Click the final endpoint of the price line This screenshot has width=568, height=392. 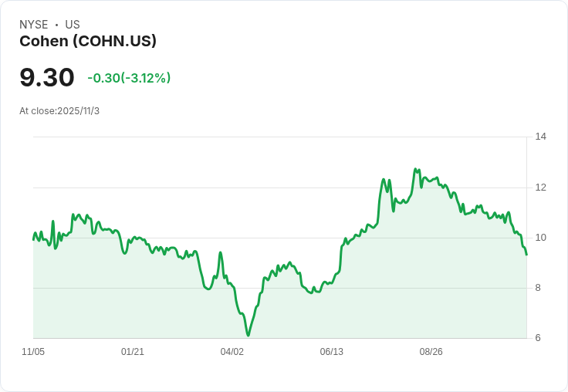526,255
